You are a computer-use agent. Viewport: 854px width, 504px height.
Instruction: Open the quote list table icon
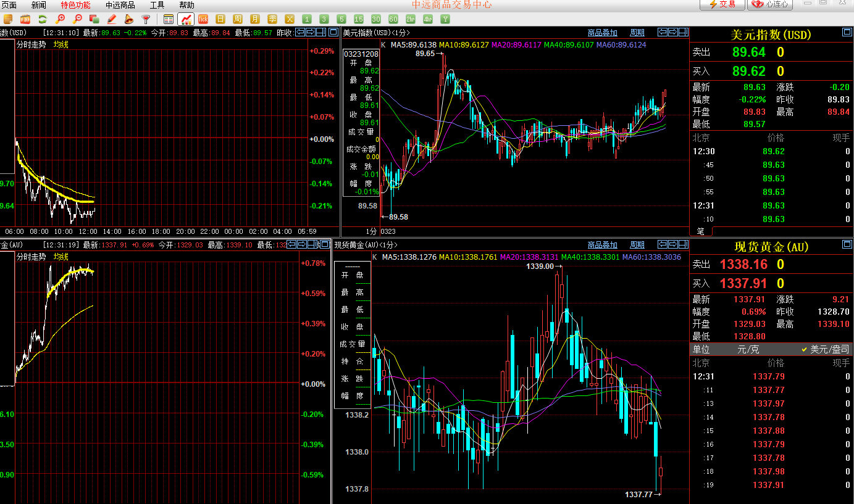[169, 19]
